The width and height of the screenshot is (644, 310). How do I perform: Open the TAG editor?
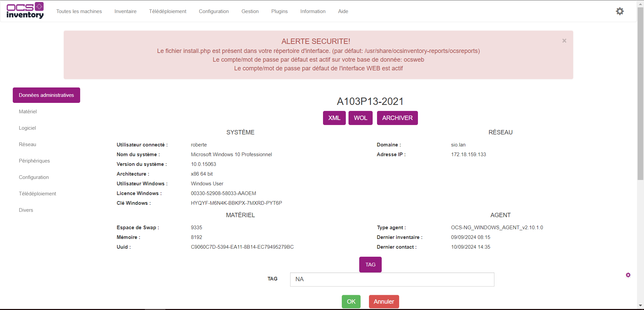[x=370, y=264]
